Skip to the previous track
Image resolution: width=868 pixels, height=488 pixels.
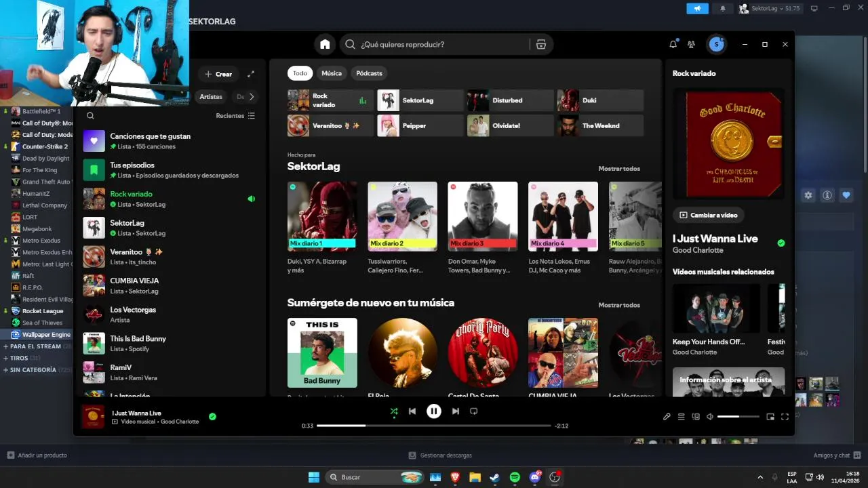coord(412,411)
